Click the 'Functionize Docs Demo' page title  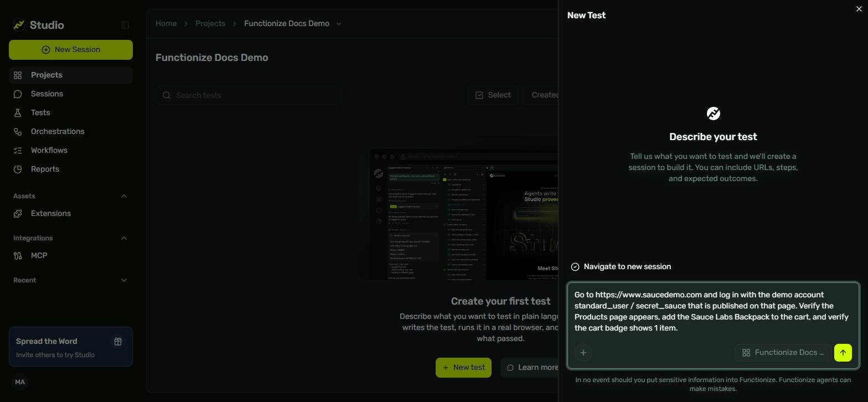point(212,58)
